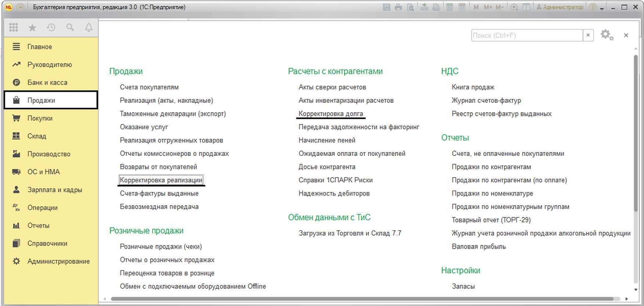Image resolution: width=644 pixels, height=306 pixels.
Task: Click the horizontal scrollbar at bottom
Action: tap(362, 299)
